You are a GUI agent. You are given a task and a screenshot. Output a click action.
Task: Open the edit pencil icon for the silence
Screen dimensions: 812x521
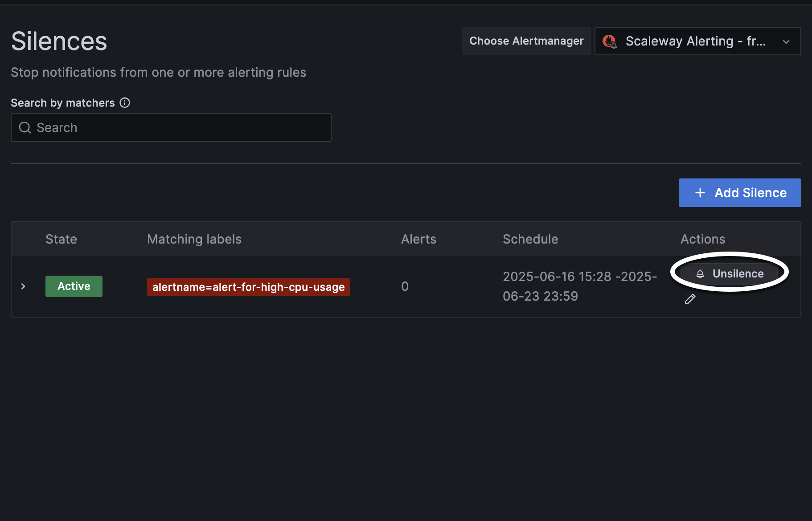coord(690,299)
